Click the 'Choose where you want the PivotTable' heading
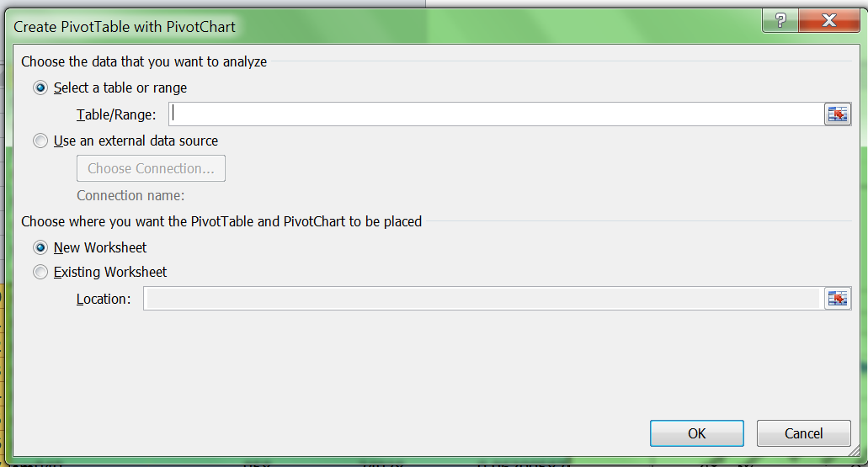 pos(221,221)
